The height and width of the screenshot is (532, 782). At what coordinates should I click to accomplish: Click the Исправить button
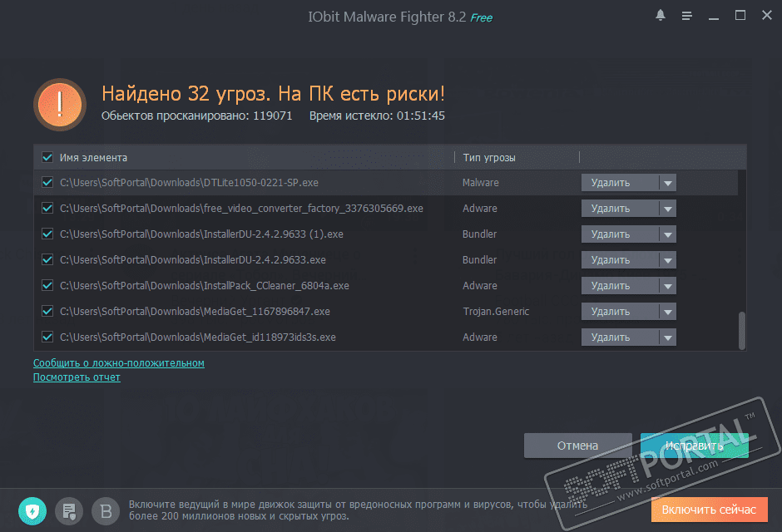(694, 446)
